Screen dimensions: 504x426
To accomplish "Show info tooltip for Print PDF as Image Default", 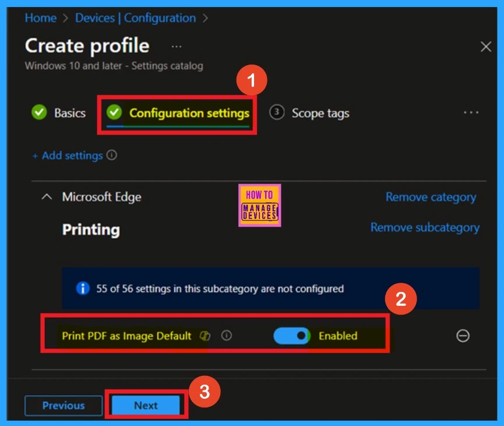I will tap(226, 336).
